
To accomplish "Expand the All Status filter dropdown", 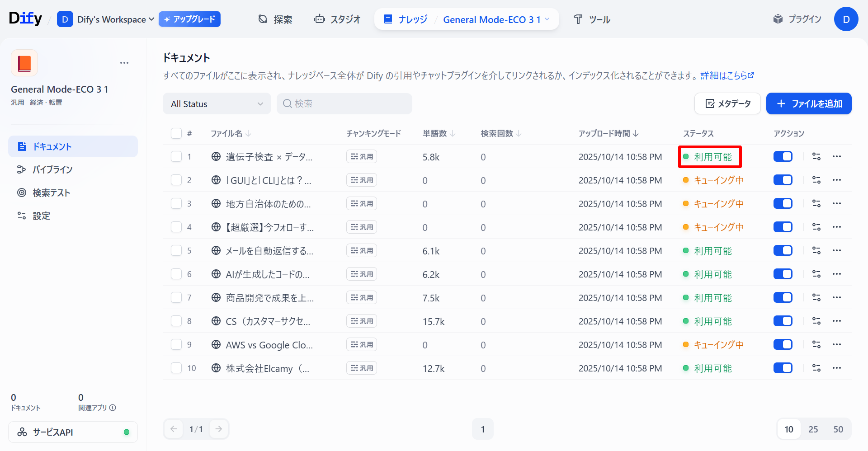I will click(217, 104).
